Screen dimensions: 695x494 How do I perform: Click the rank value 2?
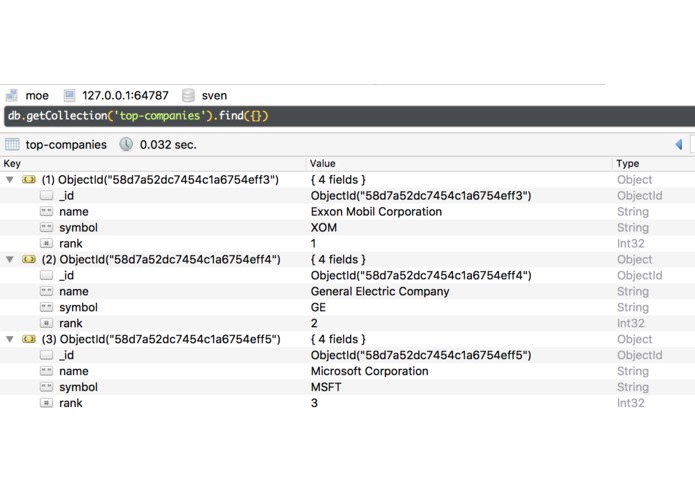314,323
